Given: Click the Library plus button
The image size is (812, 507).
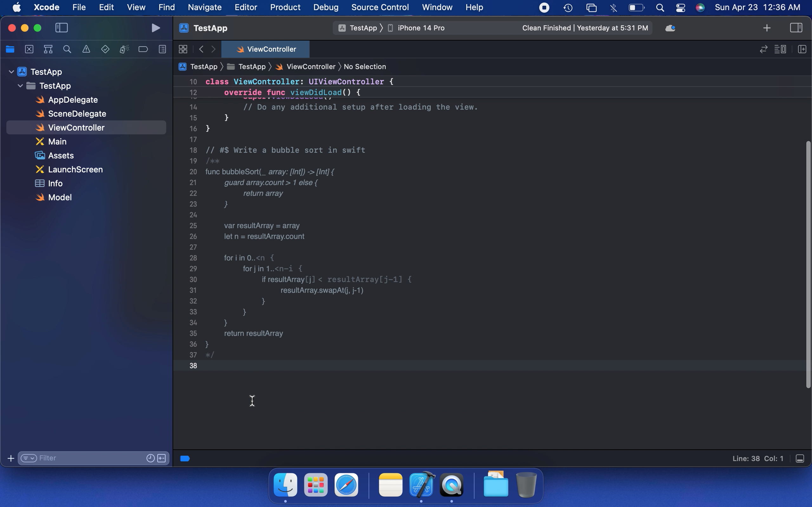Looking at the screenshot, I should [x=767, y=28].
